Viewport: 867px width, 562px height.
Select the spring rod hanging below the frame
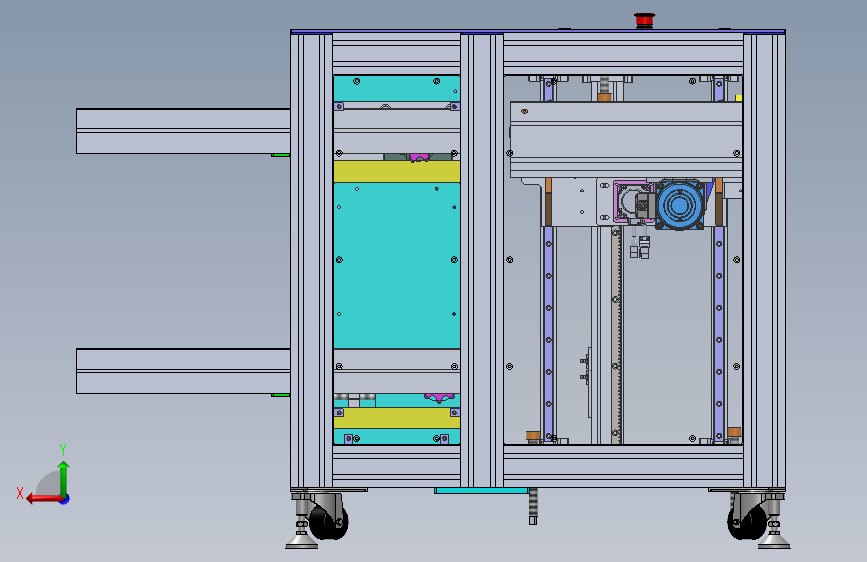click(533, 506)
